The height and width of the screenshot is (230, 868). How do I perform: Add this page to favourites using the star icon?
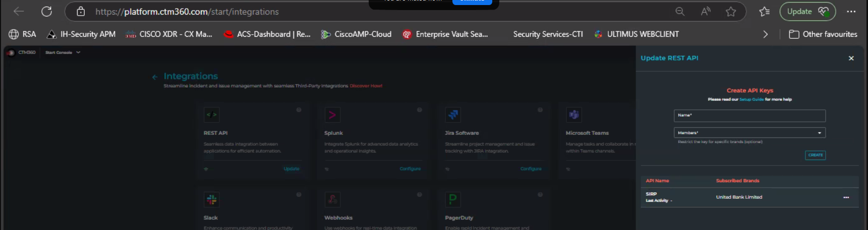tap(731, 12)
